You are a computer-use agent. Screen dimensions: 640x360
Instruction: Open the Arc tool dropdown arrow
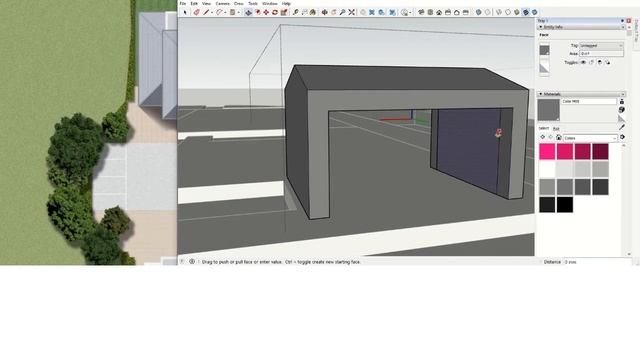click(225, 13)
